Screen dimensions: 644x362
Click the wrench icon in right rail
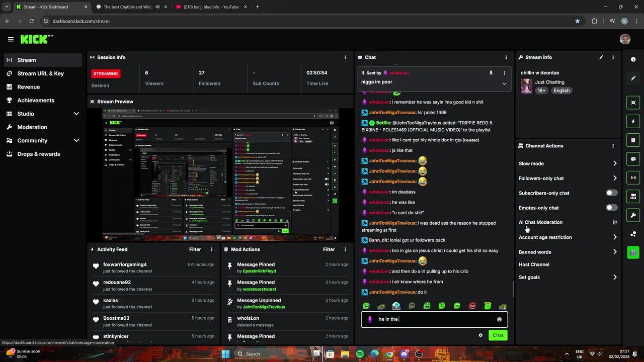633,215
